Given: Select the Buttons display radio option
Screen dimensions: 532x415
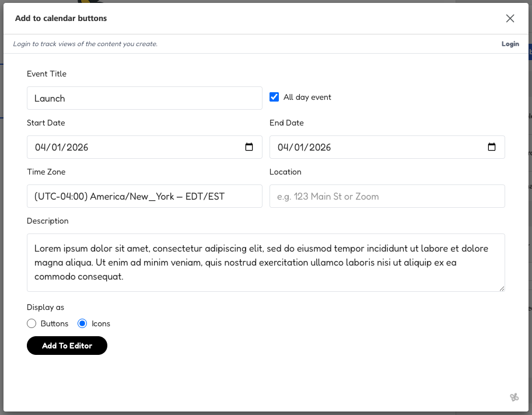Looking at the screenshot, I should 32,323.
